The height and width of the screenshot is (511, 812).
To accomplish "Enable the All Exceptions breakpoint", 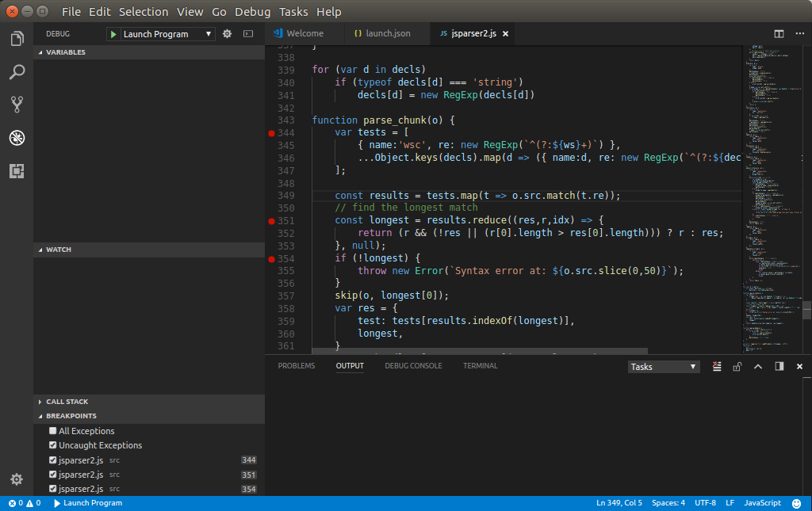I will pos(52,430).
